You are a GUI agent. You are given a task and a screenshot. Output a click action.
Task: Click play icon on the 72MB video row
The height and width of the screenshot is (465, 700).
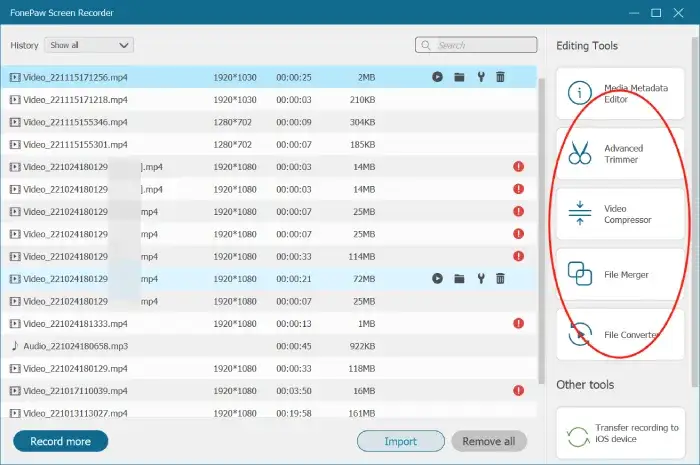tap(438, 279)
